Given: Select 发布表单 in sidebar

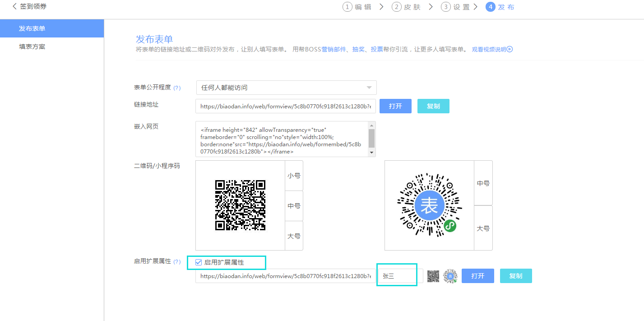Looking at the screenshot, I should pyautogui.click(x=52, y=28).
